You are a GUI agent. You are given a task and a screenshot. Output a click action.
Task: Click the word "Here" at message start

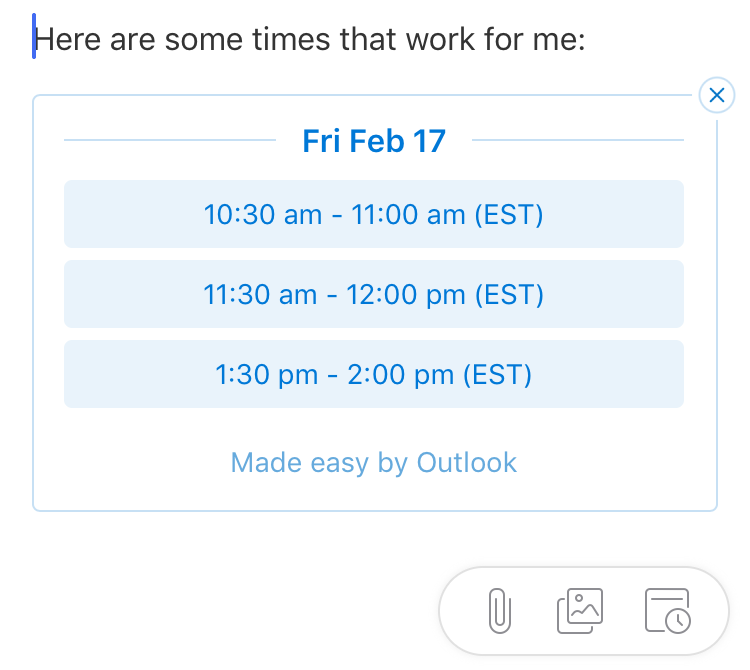coord(67,39)
